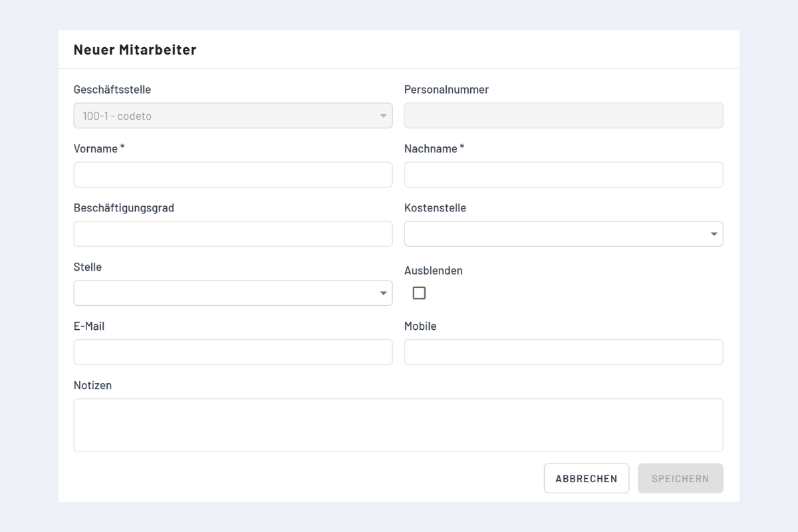Screen dimensions: 798x532
Task: Open the Stelle selection field
Action: tap(225, 293)
